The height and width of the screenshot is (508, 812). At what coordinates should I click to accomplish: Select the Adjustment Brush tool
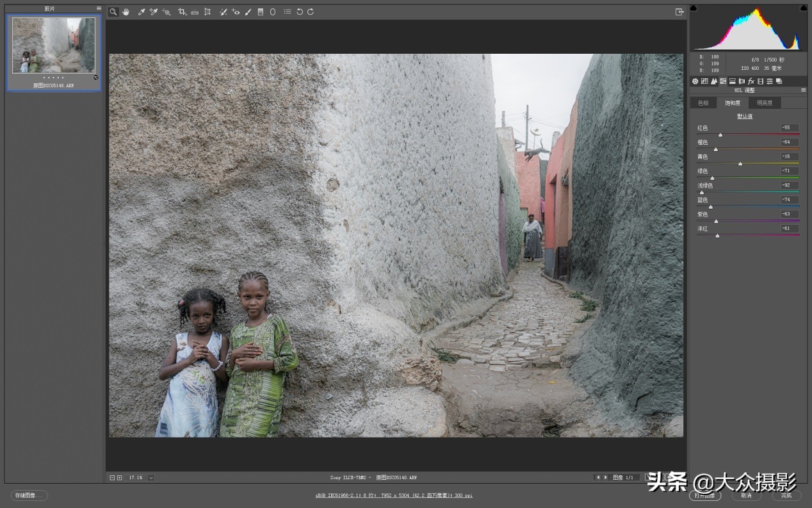point(248,12)
